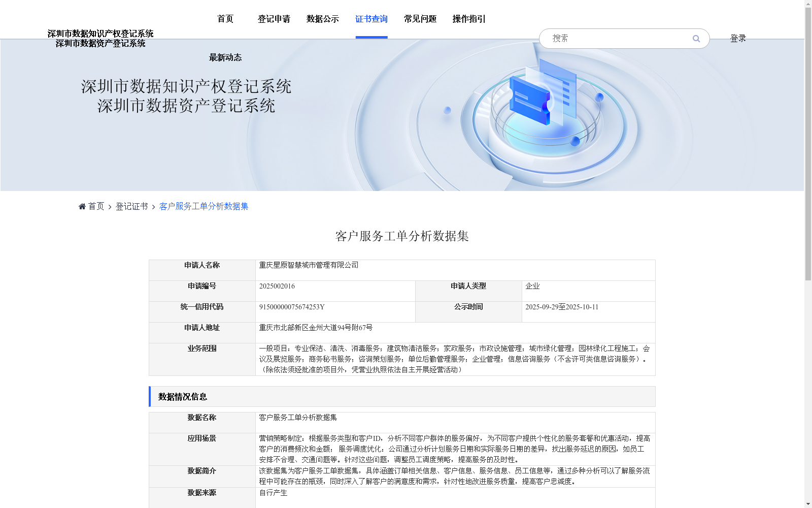Click the scrollbar down arrow

808,504
